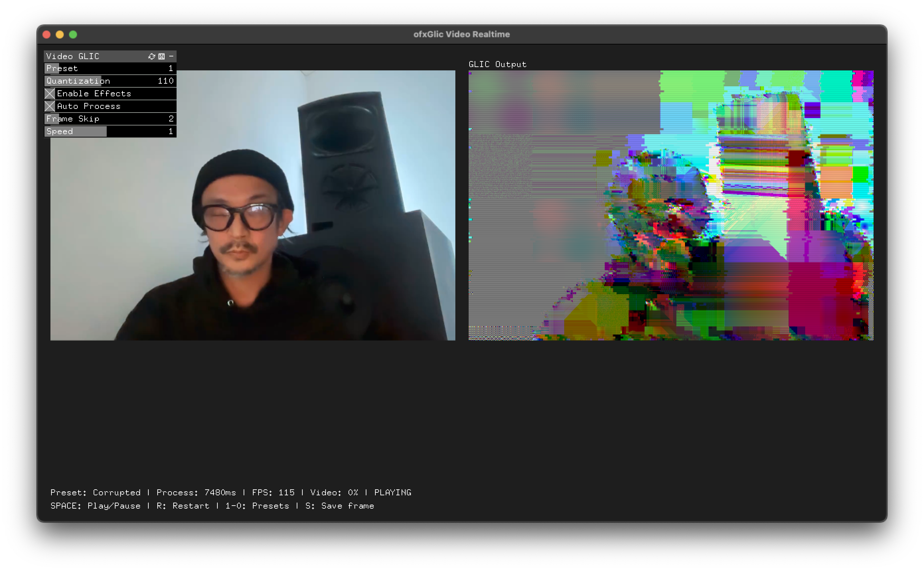Toggle the Auto Process checkbox

pyautogui.click(x=50, y=107)
